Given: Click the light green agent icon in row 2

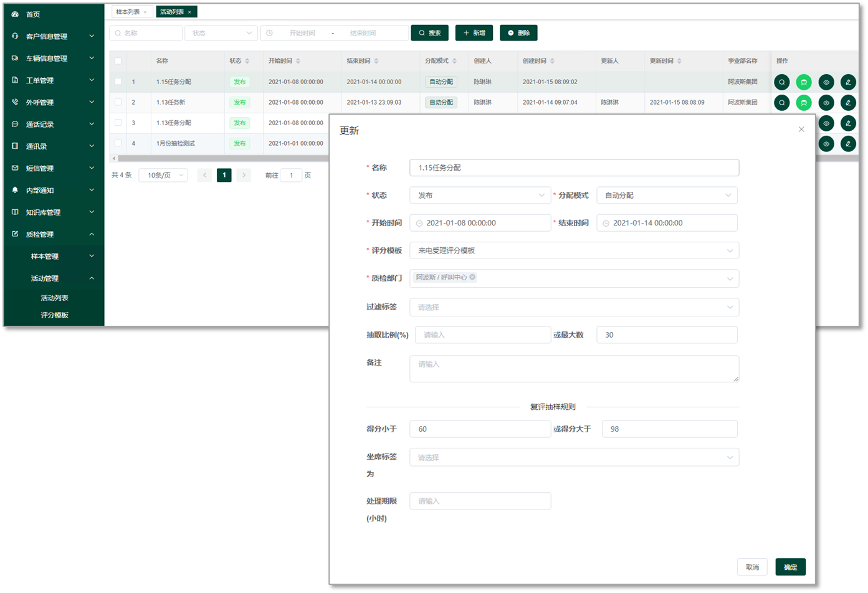Looking at the screenshot, I should point(804,103).
